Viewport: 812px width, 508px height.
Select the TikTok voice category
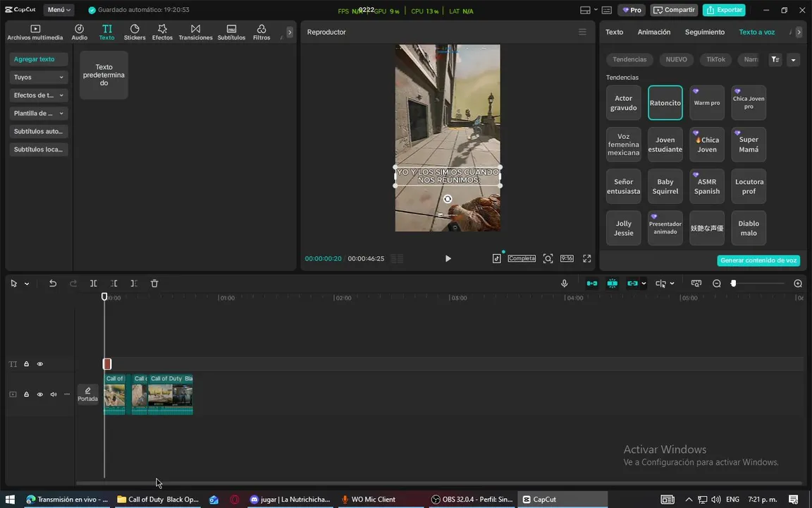715,59
